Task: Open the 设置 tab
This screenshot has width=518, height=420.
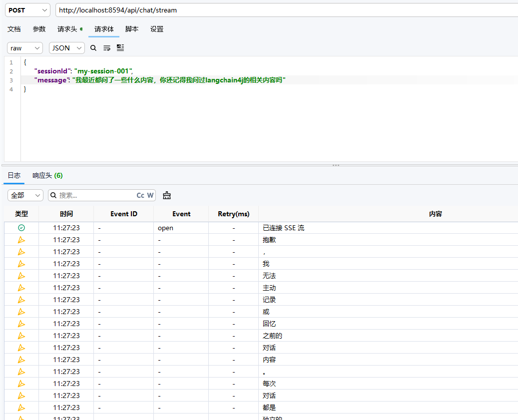Action: pos(157,29)
